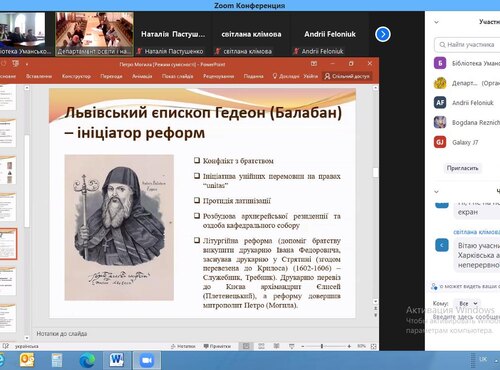Viewport: 500px width, 370px height.
Task: Switch to Reading view in status bar
Action: pyautogui.click(x=276, y=346)
